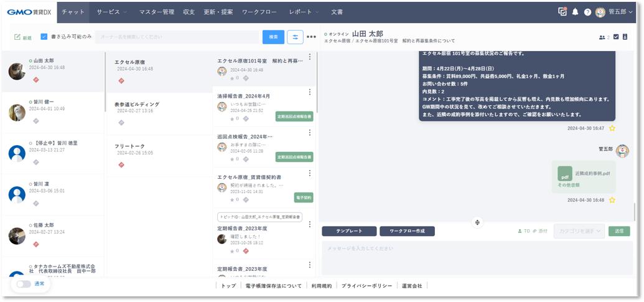
Task: Open the チャット tab
Action: pyautogui.click(x=73, y=12)
